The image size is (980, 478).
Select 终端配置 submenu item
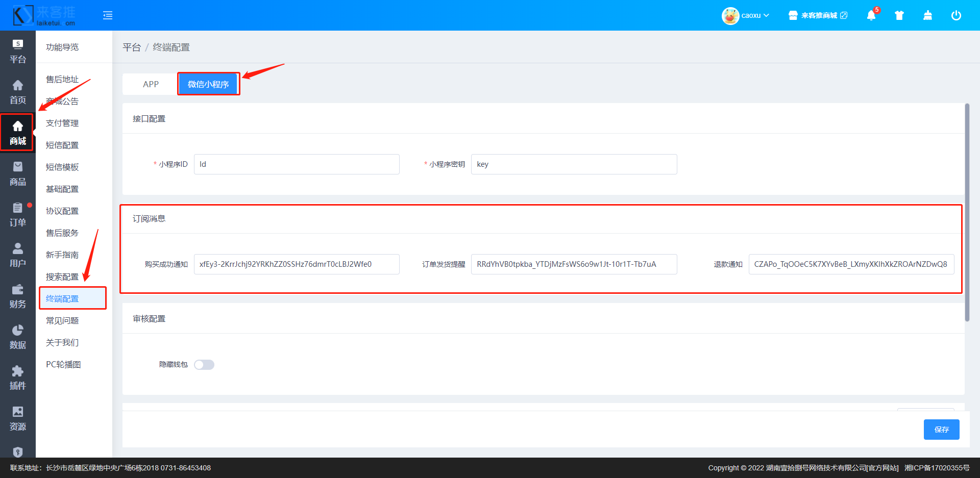[62, 298]
